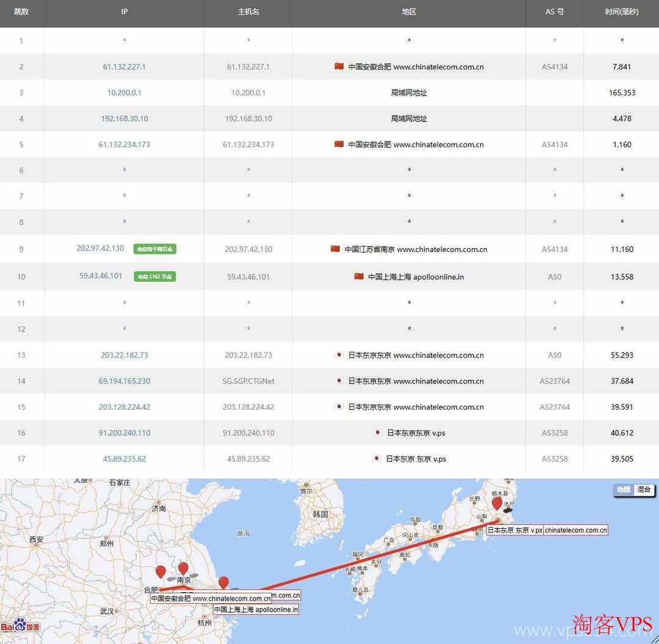Open IP link 69.194.165.230
Screen dimensions: 659x644
pos(124,381)
